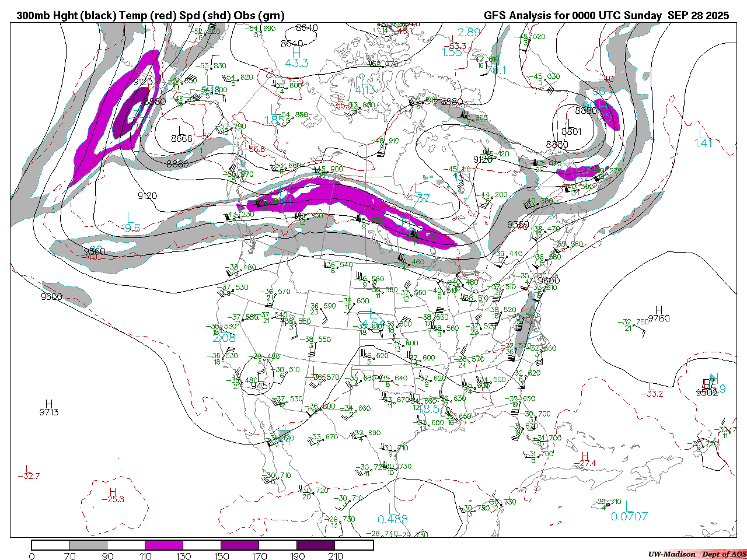The height and width of the screenshot is (560, 747).
Task: Select the L 8801 low center marker
Action: point(571,127)
